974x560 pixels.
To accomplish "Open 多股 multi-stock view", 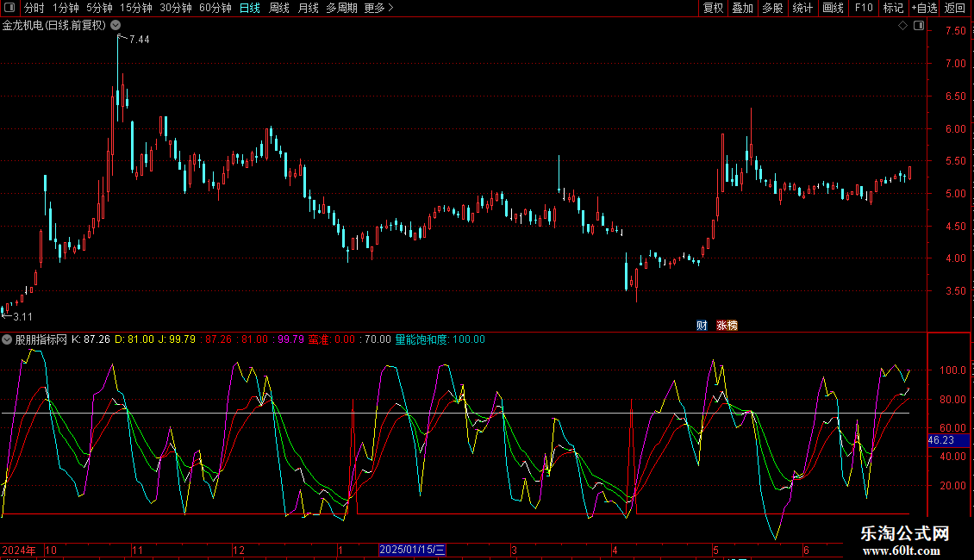I will click(x=772, y=8).
